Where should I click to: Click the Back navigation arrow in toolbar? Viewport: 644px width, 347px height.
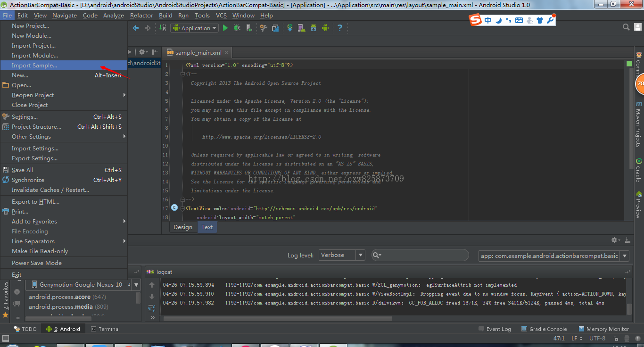[x=136, y=28]
